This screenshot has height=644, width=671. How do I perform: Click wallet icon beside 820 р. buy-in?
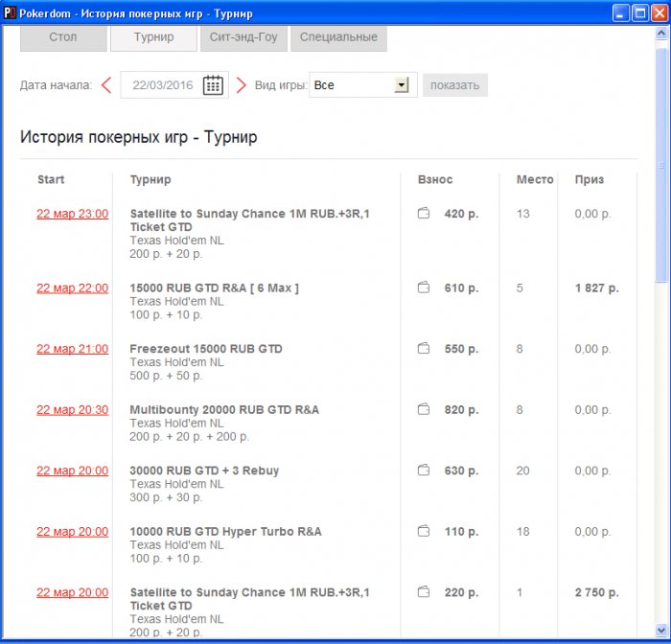coord(424,408)
